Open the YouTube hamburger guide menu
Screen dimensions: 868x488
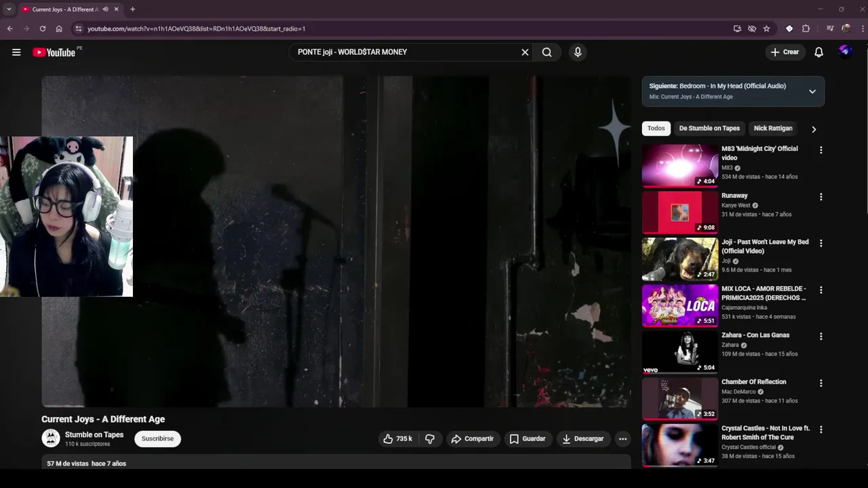(x=16, y=52)
